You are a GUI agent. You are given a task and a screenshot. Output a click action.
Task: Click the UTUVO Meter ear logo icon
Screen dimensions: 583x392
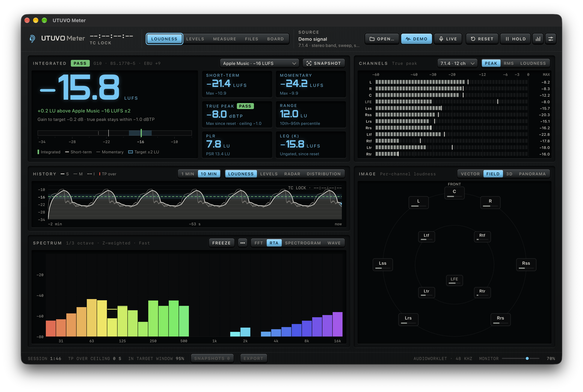point(32,39)
